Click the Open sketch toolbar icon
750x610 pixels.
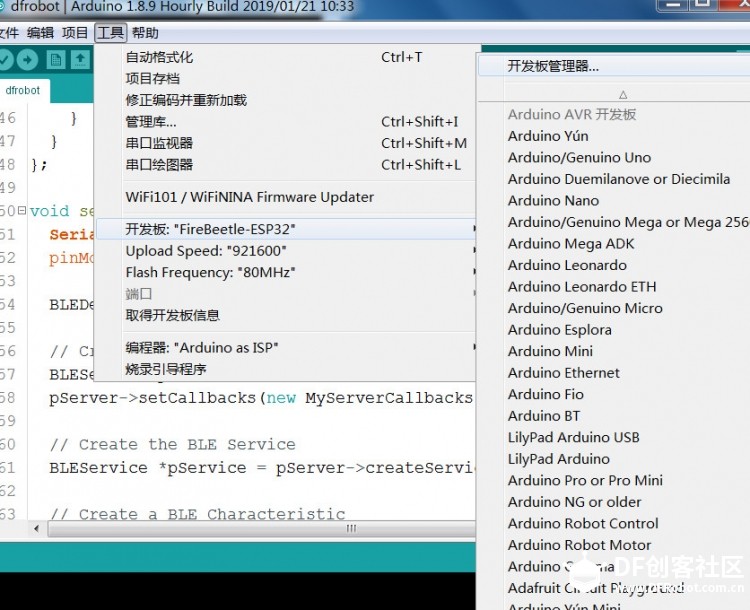coord(80,60)
